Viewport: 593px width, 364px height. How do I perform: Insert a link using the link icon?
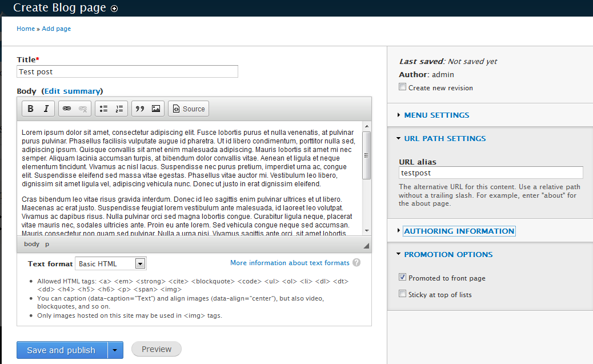pos(67,108)
